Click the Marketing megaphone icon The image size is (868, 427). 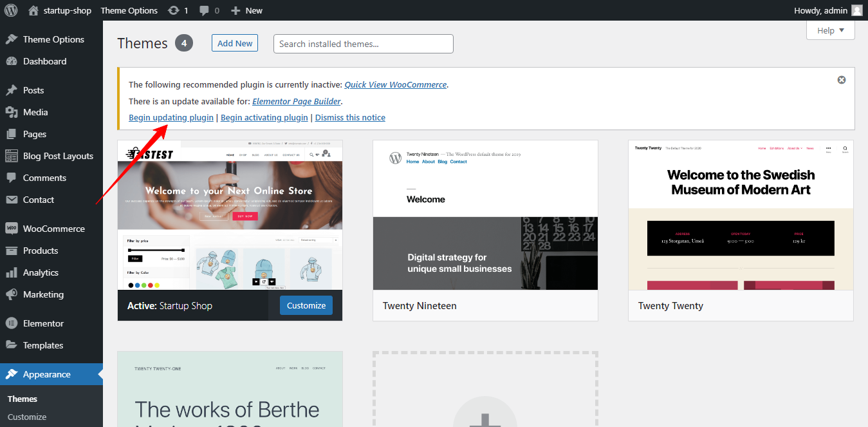12,294
